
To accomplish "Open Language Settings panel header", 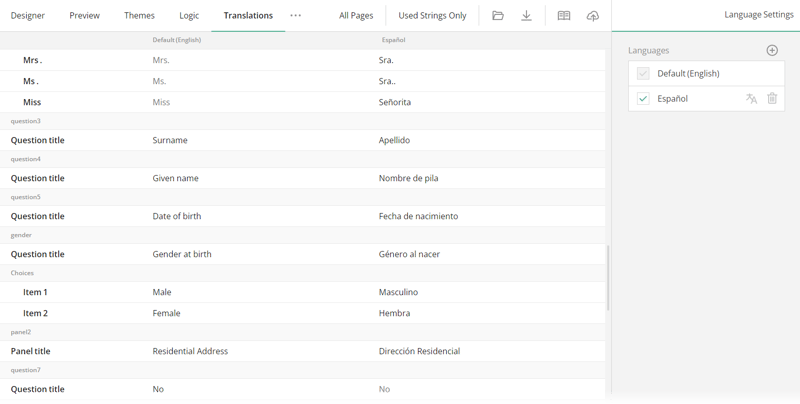I will [x=759, y=15].
